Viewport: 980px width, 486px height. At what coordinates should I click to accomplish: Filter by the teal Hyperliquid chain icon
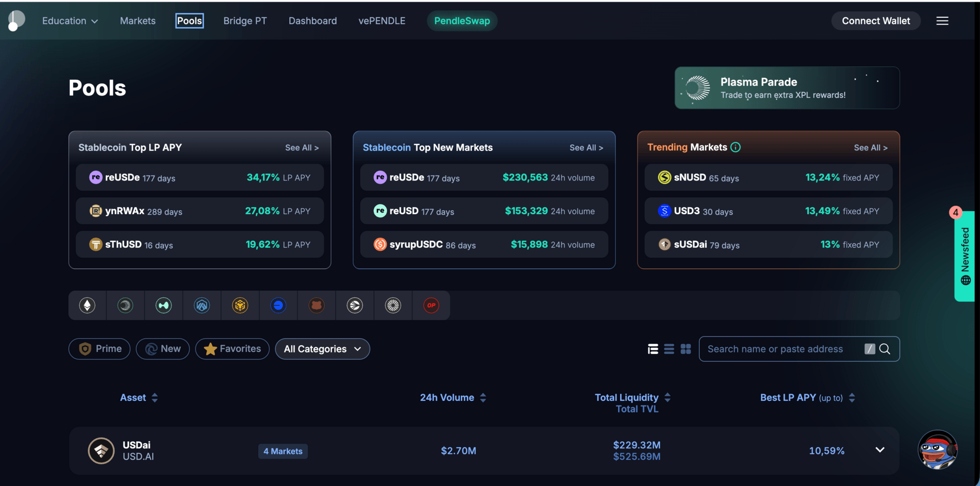coord(163,305)
